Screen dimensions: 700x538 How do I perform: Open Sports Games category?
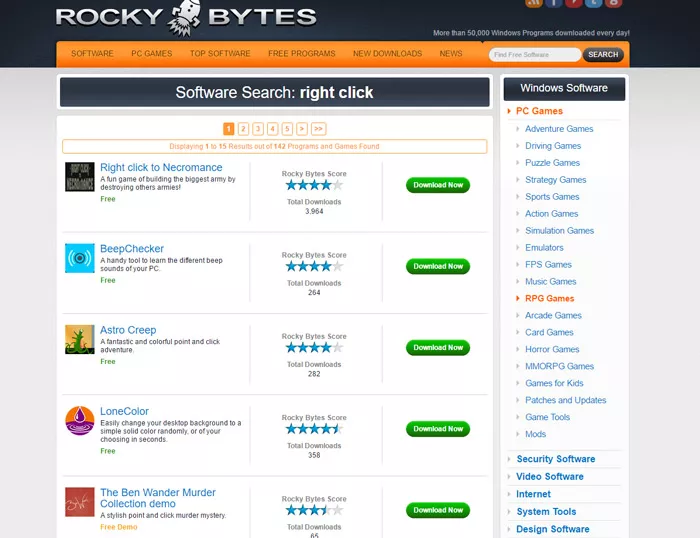pyautogui.click(x=552, y=196)
